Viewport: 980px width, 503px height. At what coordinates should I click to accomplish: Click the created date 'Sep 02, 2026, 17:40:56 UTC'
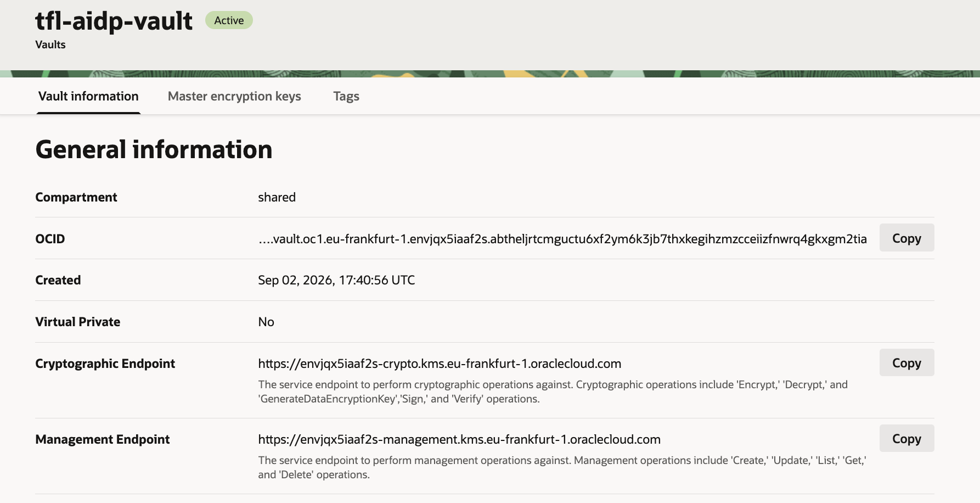(x=336, y=280)
